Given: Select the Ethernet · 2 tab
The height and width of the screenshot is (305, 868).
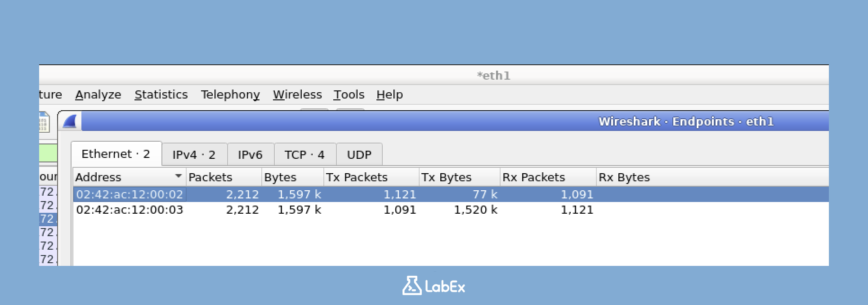Looking at the screenshot, I should click(116, 154).
